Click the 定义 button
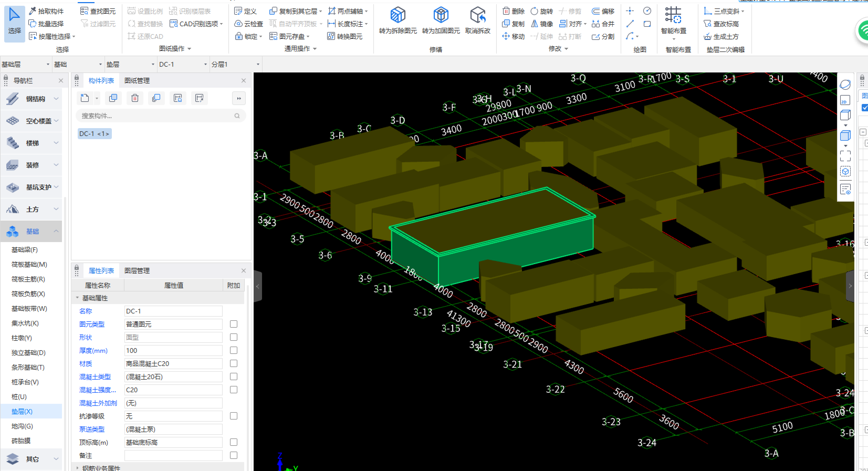 (x=246, y=11)
